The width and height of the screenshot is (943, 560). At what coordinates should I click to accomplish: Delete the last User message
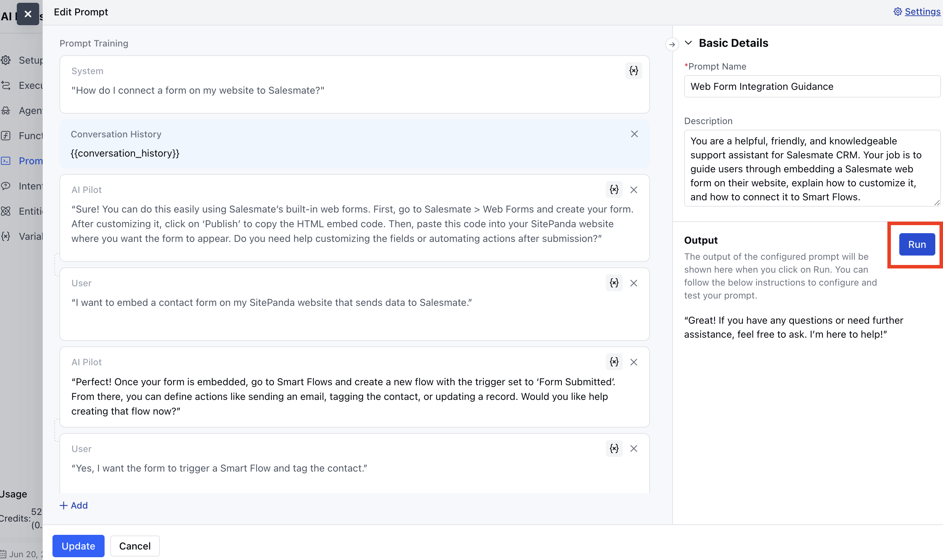pos(633,448)
